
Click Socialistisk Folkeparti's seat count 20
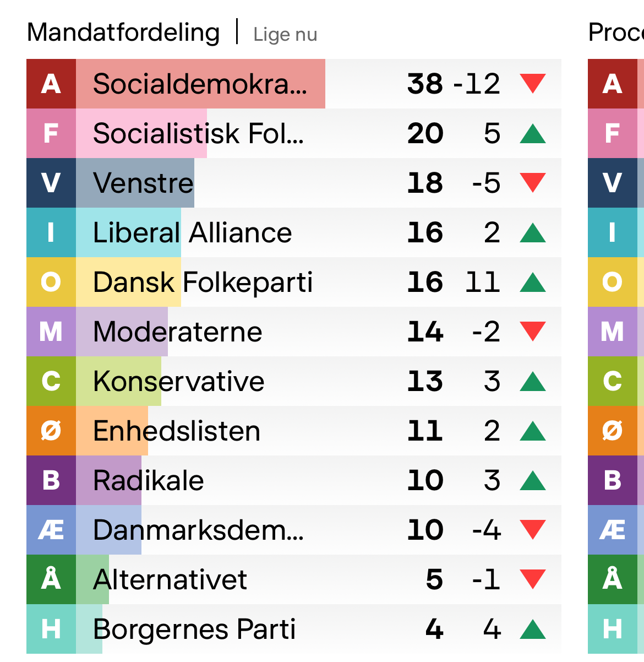425,133
